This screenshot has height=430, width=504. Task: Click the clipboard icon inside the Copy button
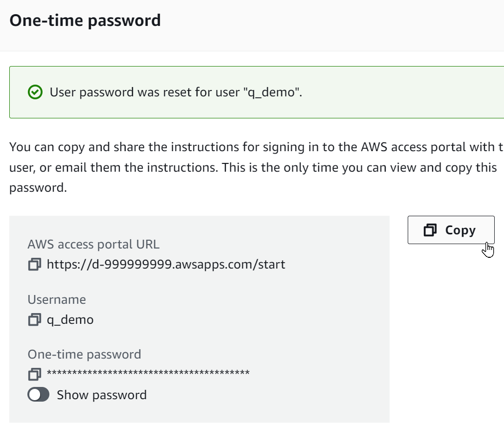click(430, 230)
